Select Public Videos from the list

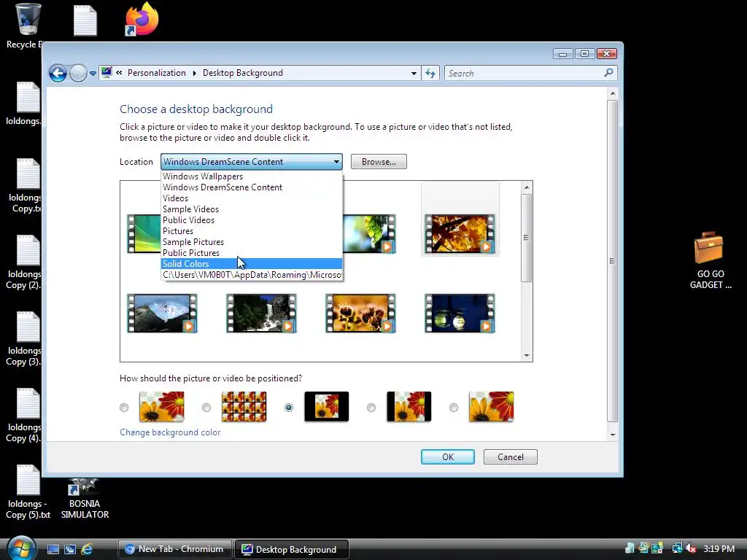tap(252, 220)
